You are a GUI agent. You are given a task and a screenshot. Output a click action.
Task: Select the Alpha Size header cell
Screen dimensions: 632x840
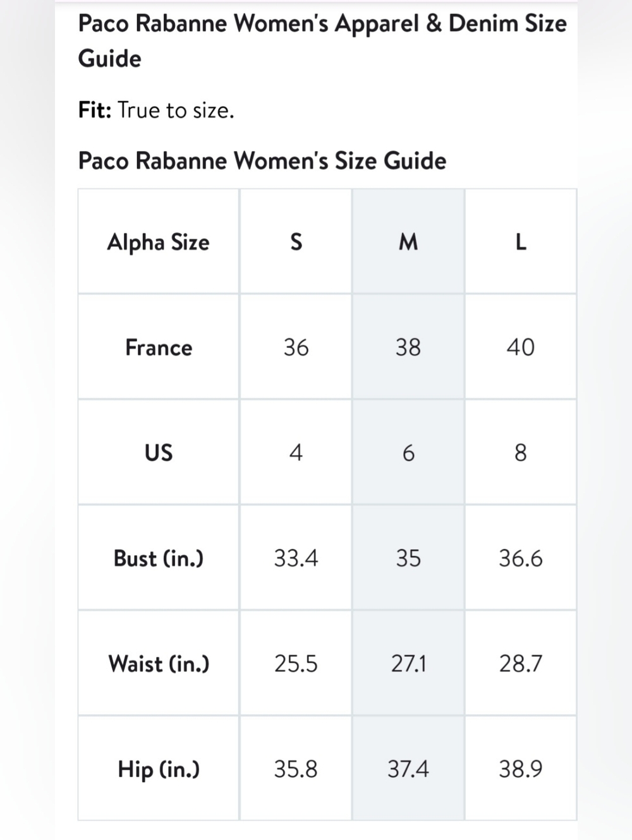coord(159,241)
